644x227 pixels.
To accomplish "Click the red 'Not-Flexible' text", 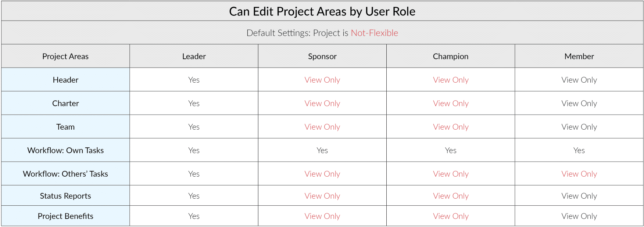I will (x=374, y=33).
